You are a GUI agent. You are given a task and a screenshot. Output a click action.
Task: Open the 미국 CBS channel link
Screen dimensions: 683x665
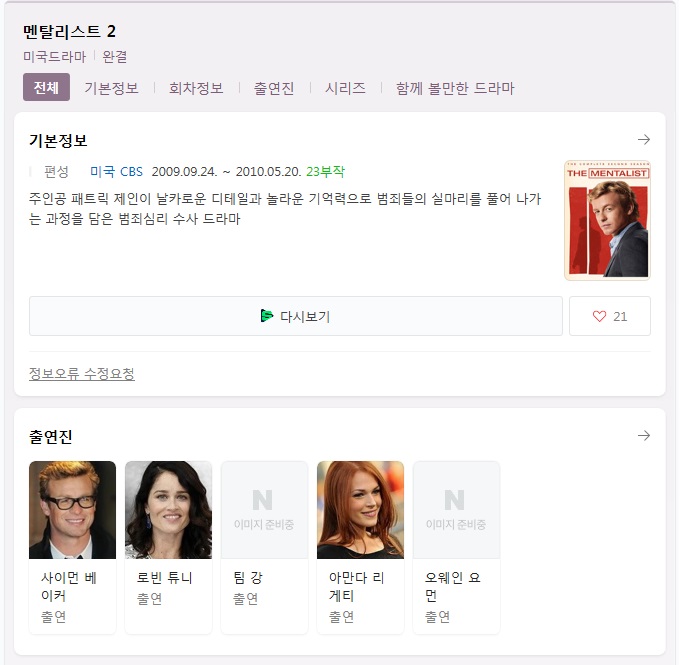[116, 172]
